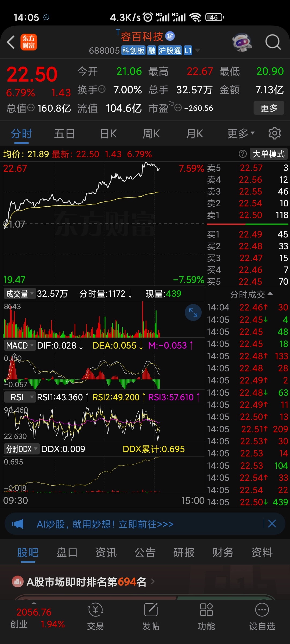Close the AI炒股 banner
Image resolution: width=290 pixels, height=644 pixels.
(x=272, y=524)
